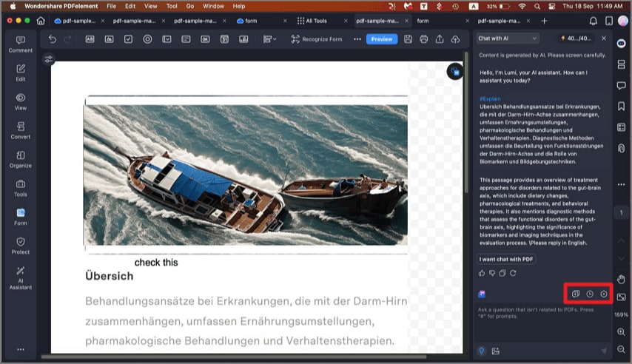Open a new tab with plus button
The width and height of the screenshot is (632, 364).
click(x=544, y=21)
